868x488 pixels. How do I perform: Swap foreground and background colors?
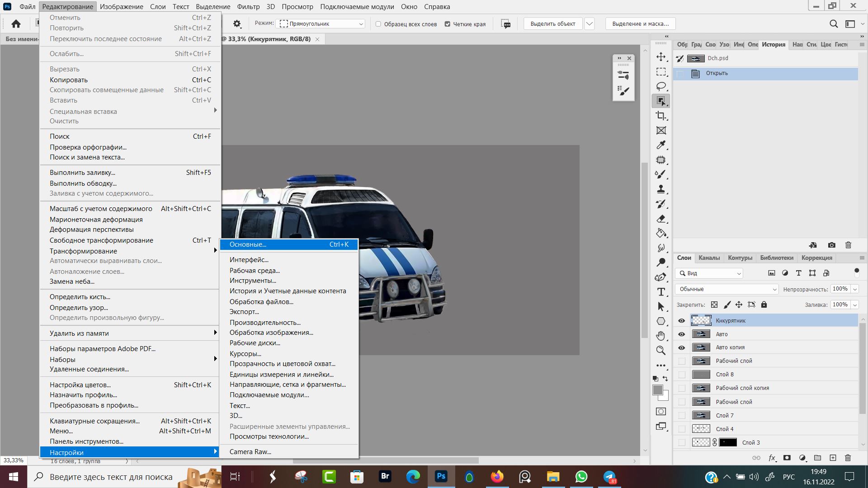point(665,378)
